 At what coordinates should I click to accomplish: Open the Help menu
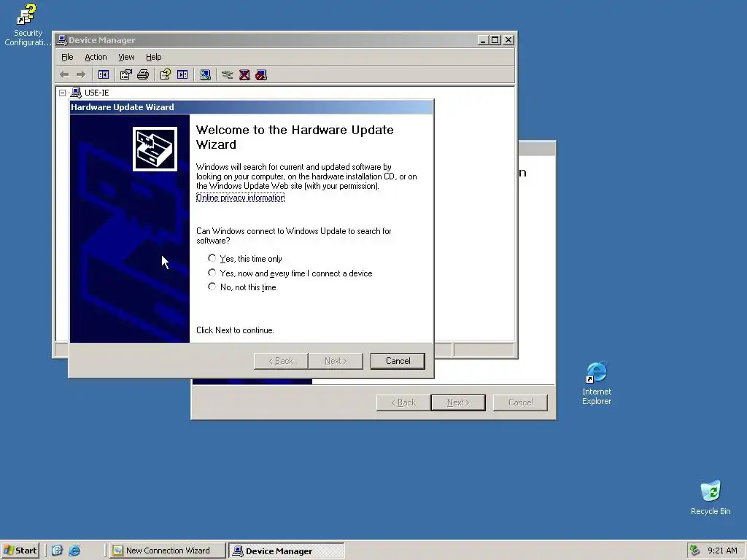[x=153, y=57]
